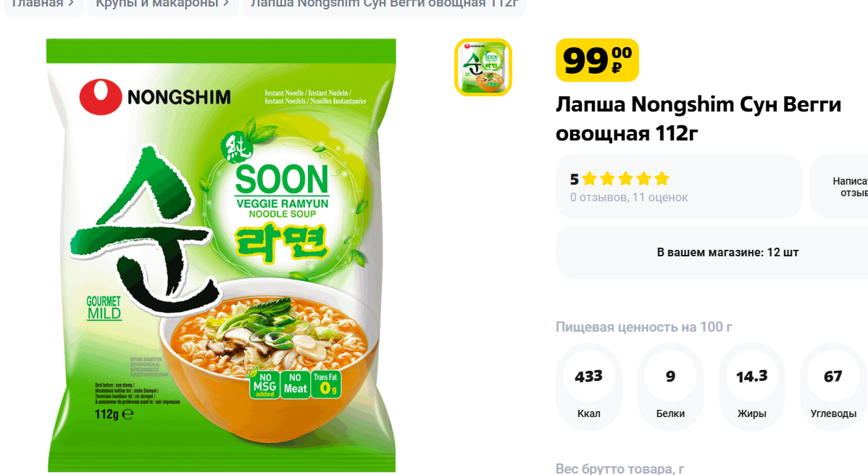Click the 433 Ккал nutrition circle

point(588,387)
